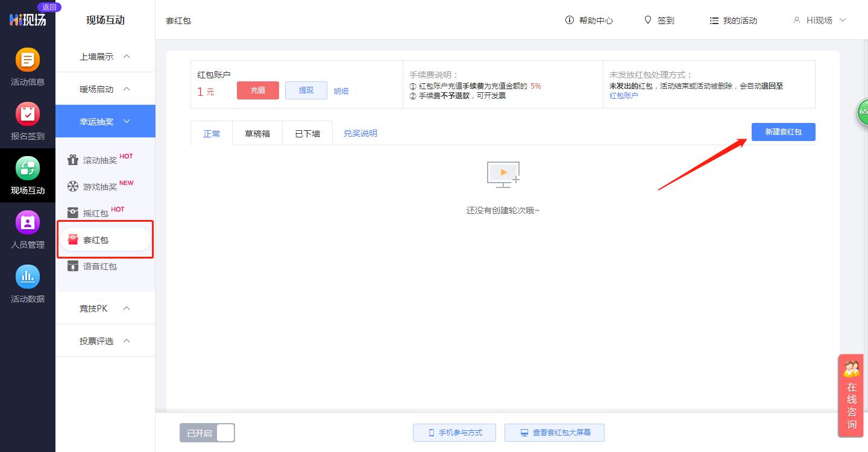Select the 滚动抽奖 gift icon

point(73,160)
